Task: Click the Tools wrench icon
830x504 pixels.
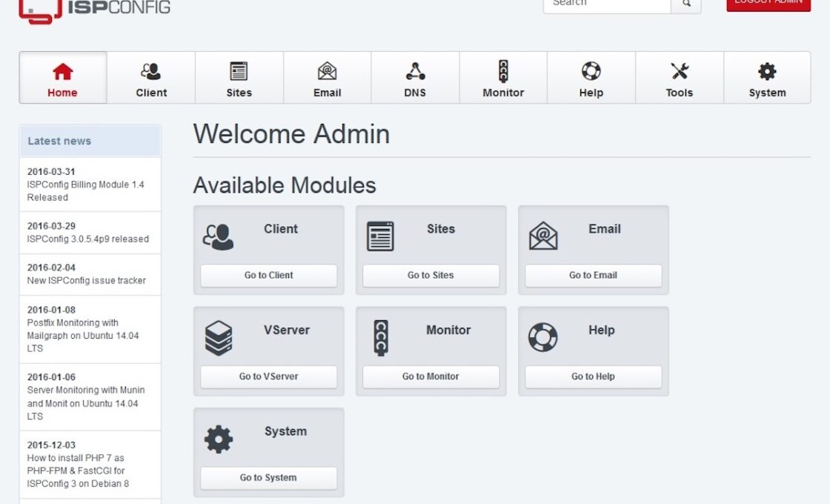Action: point(679,71)
